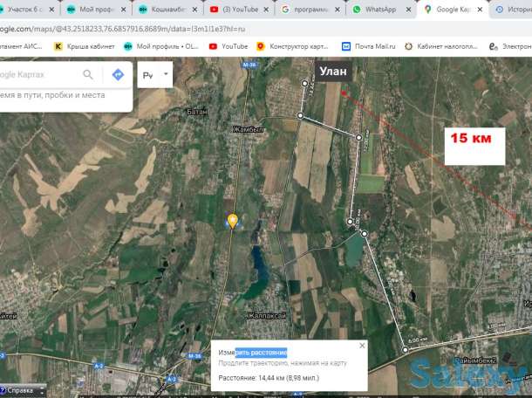Click the measurement point at the 6,00 км mark
The width and height of the screenshot is (532, 398).
coord(406,349)
